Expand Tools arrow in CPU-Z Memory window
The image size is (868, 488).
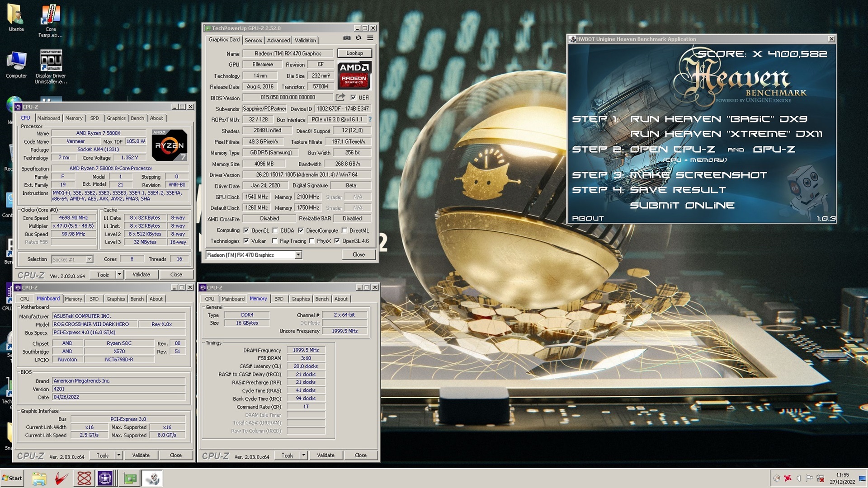[x=304, y=455]
